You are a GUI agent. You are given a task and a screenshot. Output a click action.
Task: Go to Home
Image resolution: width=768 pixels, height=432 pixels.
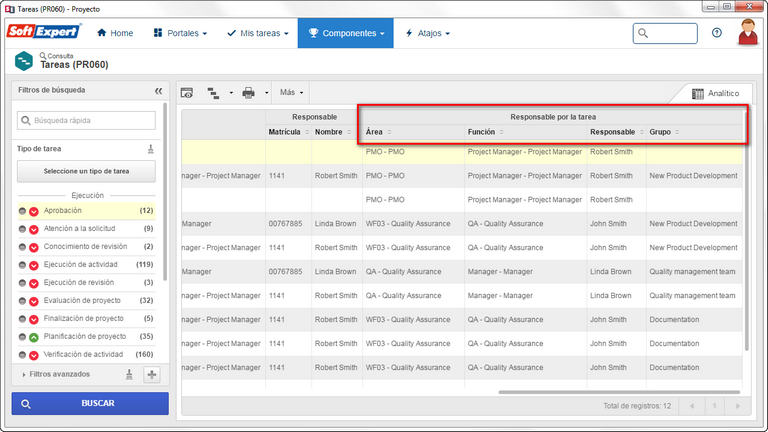click(x=115, y=33)
